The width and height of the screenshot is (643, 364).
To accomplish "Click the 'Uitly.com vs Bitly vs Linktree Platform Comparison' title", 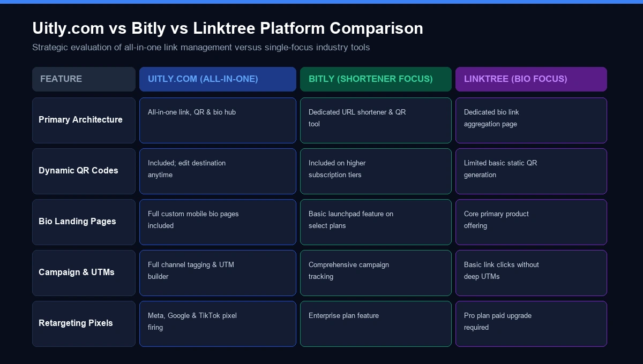I will pyautogui.click(x=228, y=28).
